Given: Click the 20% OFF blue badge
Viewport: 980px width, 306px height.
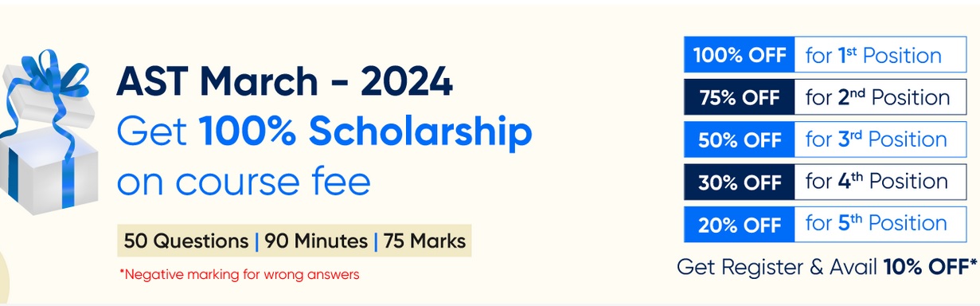Looking at the screenshot, I should [740, 224].
